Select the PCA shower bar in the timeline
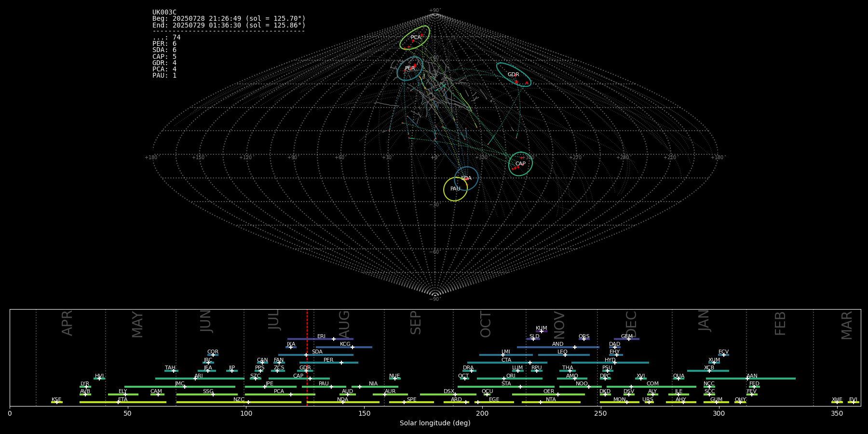868x434 pixels. click(x=280, y=394)
